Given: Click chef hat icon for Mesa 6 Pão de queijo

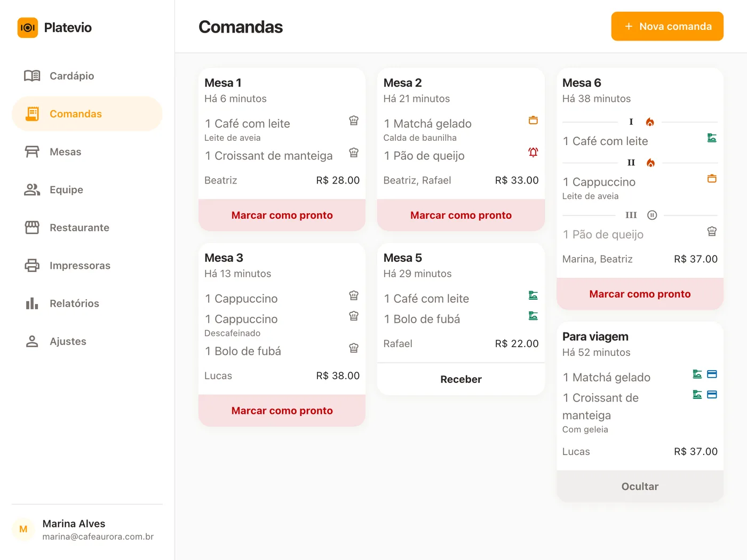Looking at the screenshot, I should [x=712, y=231].
